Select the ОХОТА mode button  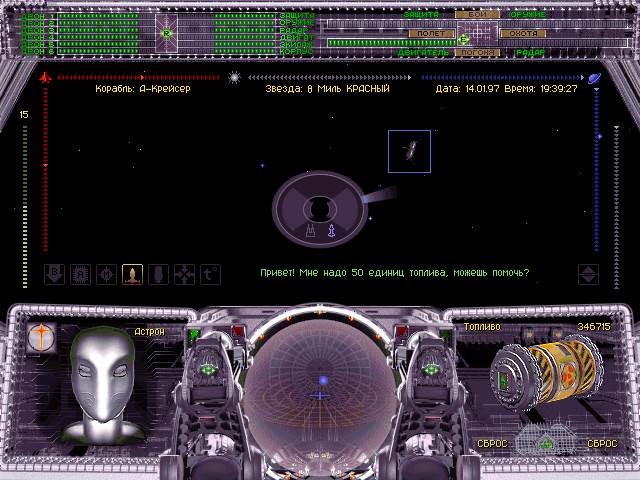tap(523, 33)
